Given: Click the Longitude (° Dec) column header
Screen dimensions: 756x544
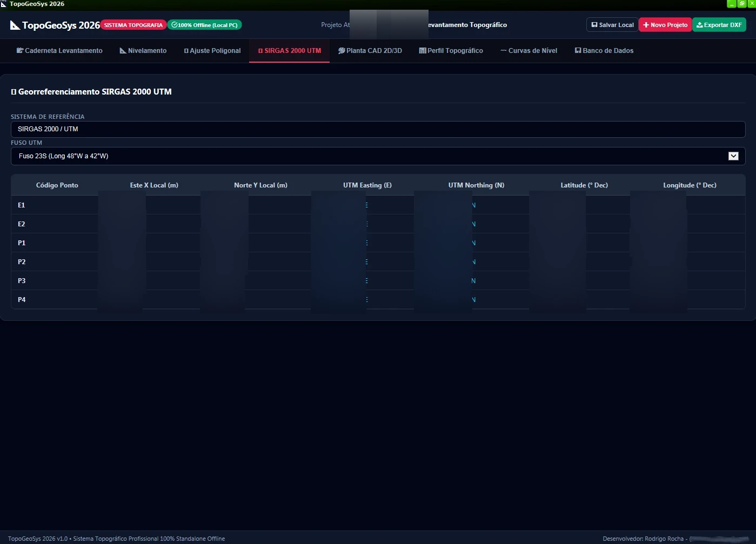Looking at the screenshot, I should (x=690, y=185).
